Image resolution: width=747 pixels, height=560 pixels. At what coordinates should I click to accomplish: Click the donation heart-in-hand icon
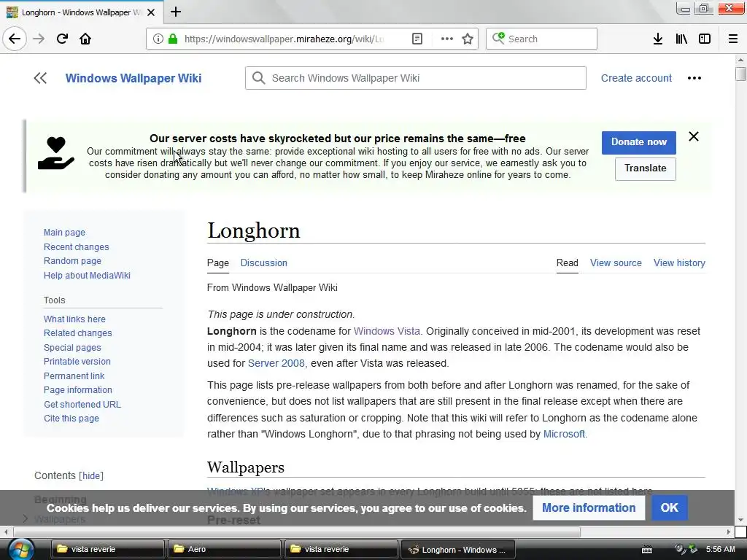(56, 153)
